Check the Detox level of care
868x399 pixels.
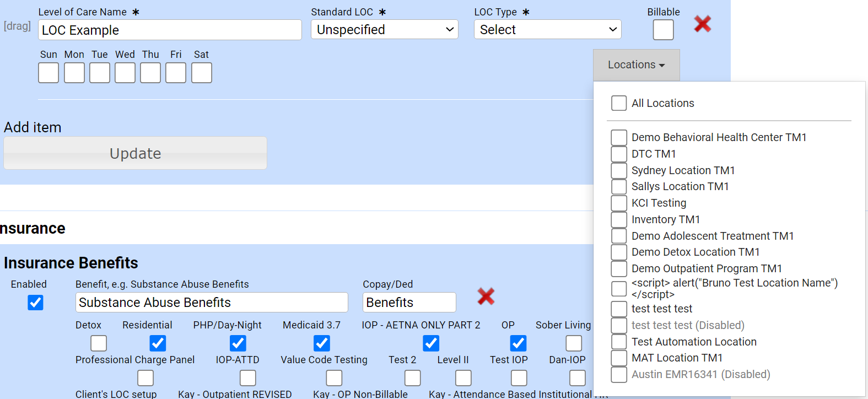coord(99,343)
